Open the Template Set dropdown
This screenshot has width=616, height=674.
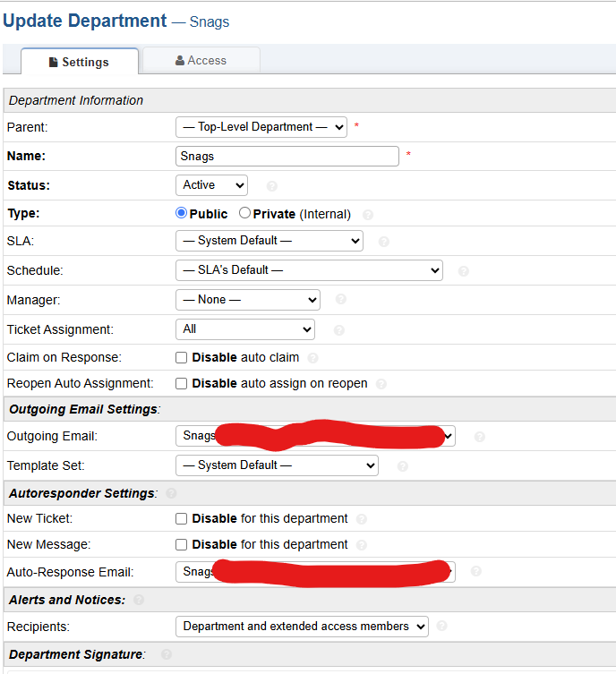coord(277,465)
